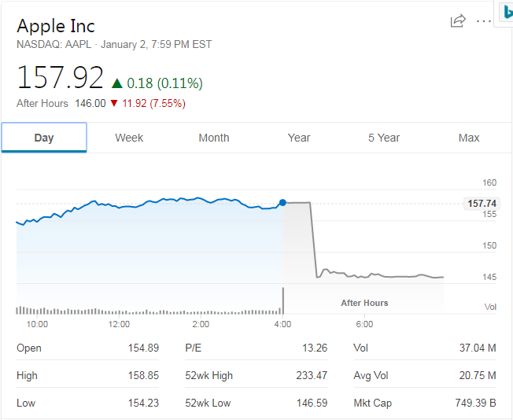
Task: Click the share icon
Action: (458, 21)
